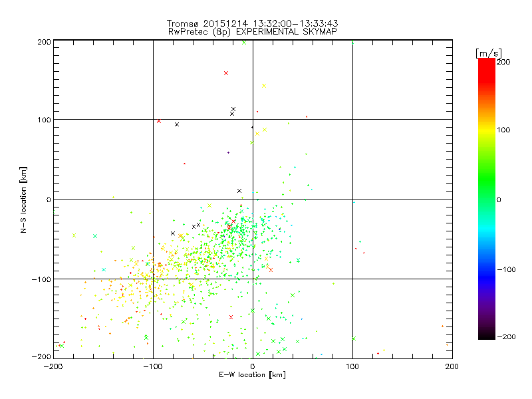
Task: Click the yellow X marker below red top marker
Action: (x=264, y=86)
